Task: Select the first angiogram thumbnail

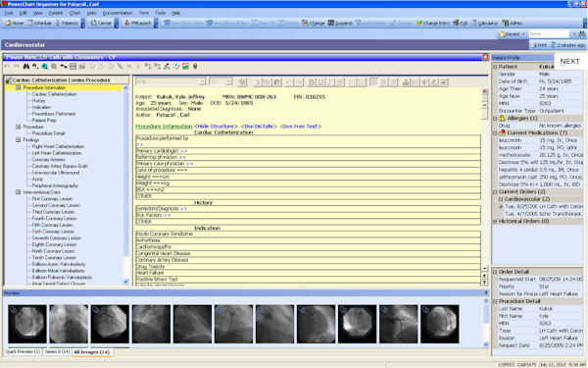Action: pyautogui.click(x=27, y=324)
